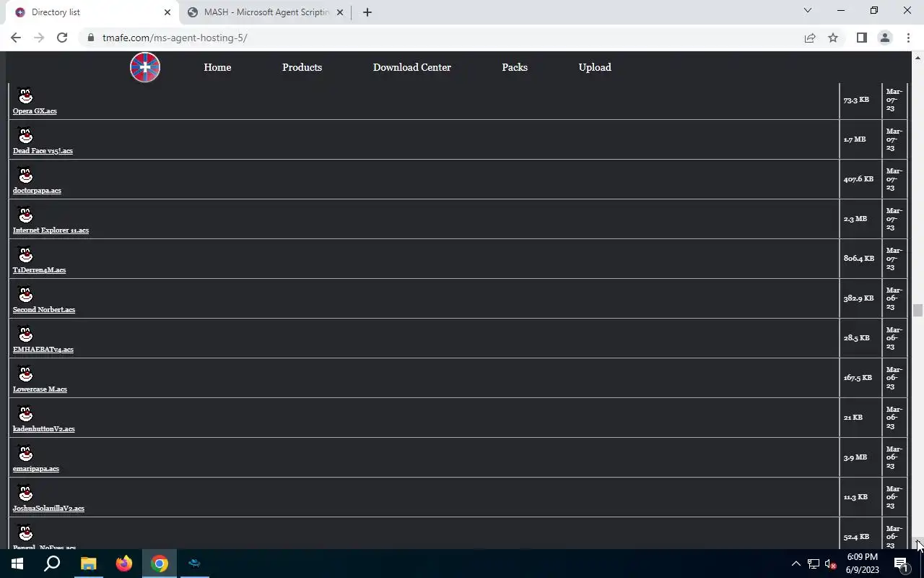Viewport: 924px width, 578px height.
Task: Open the kadenhuttonV2.acs link
Action: coord(44,429)
